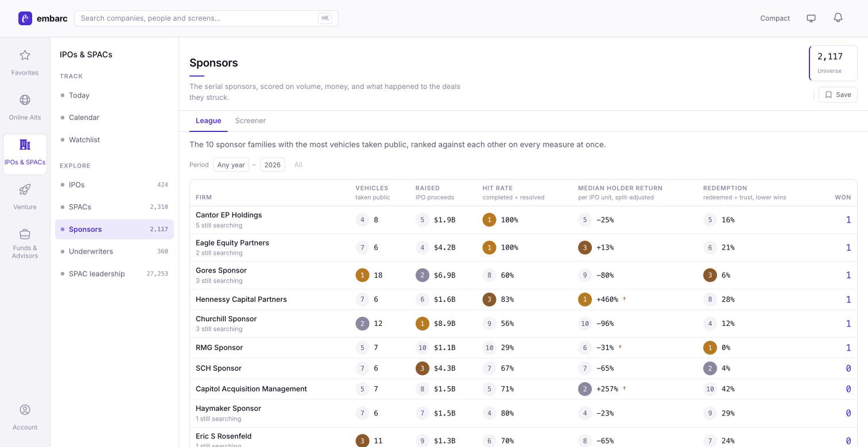Open IPOs explore item
Viewport: 868px width, 447px height.
click(114, 185)
